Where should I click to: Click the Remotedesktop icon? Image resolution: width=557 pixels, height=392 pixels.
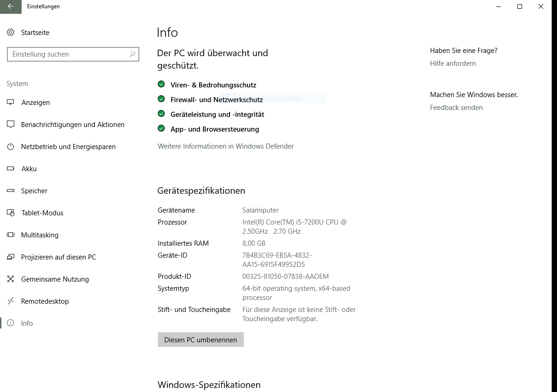11,301
